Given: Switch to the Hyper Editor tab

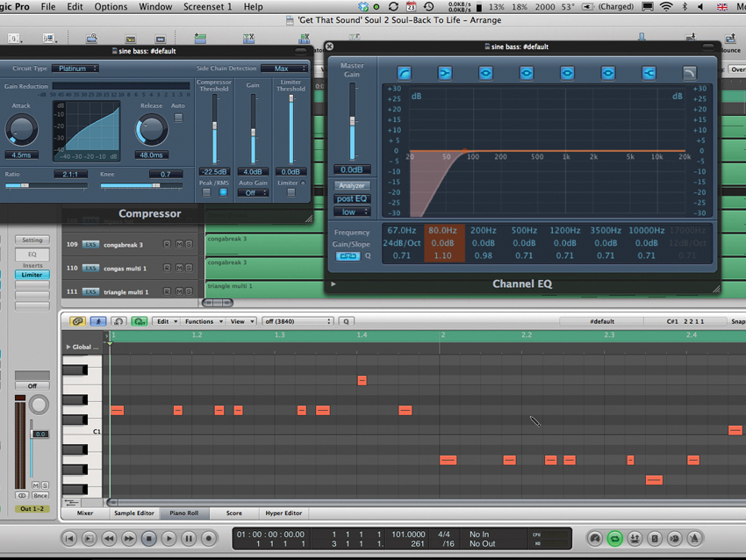Looking at the screenshot, I should [283, 513].
